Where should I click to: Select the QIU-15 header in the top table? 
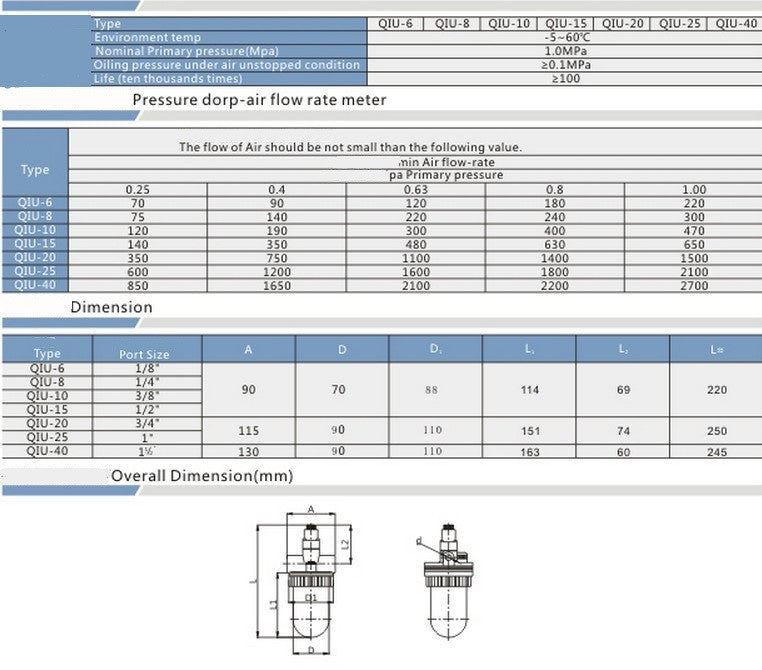click(x=566, y=23)
